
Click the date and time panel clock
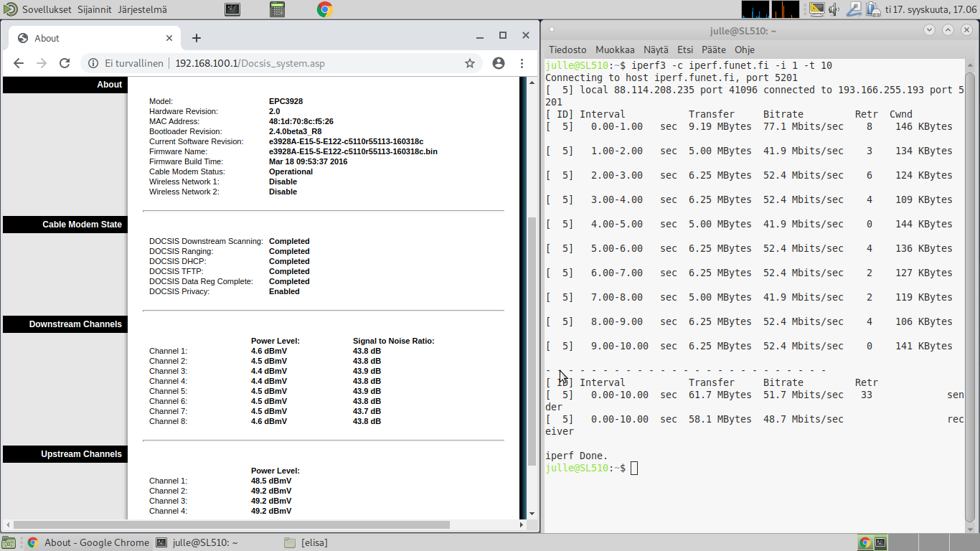(x=930, y=9)
